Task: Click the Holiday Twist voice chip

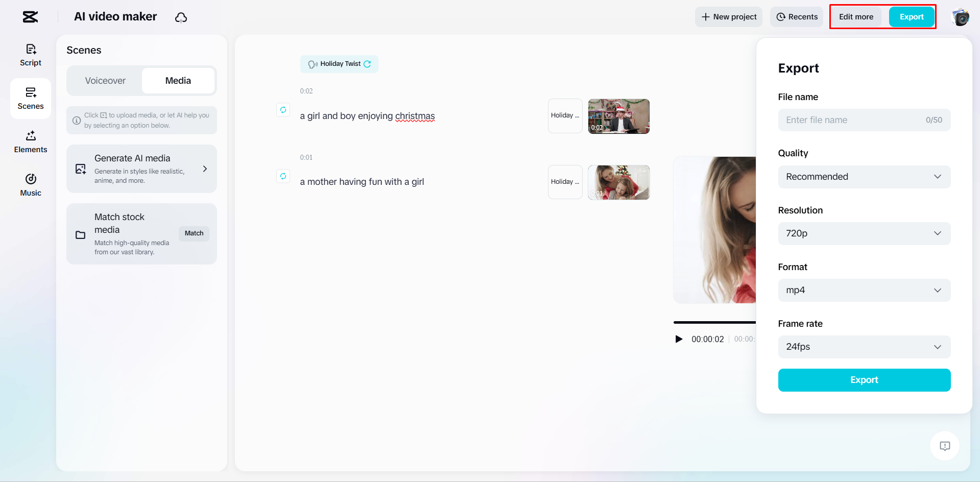Action: coord(339,64)
